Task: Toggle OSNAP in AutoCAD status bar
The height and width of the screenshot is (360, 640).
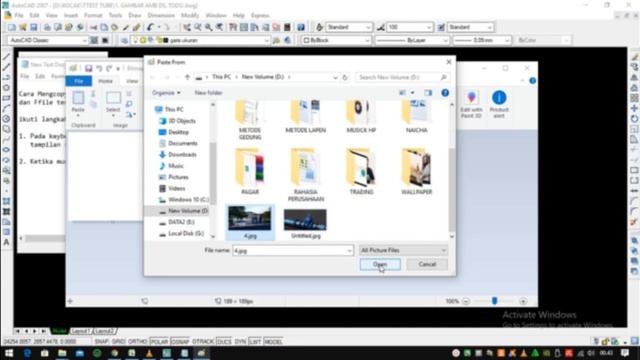Action: coord(180,341)
